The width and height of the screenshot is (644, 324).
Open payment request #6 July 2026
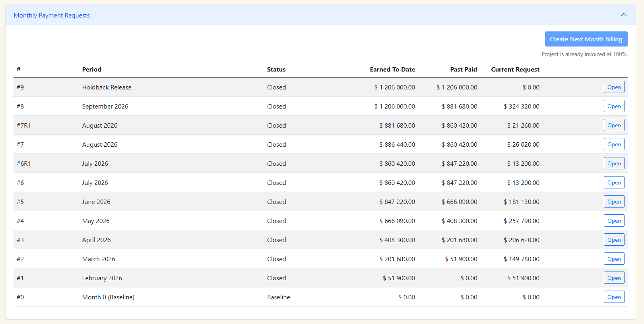(x=614, y=182)
